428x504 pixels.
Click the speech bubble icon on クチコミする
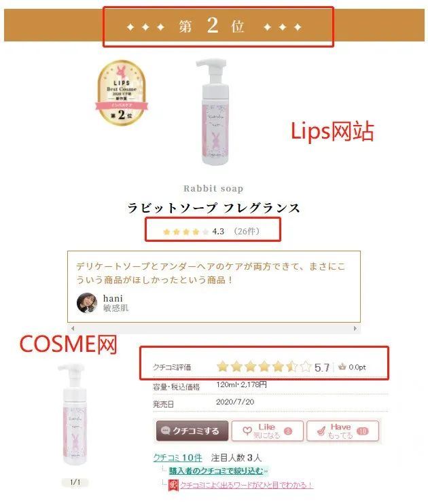[x=165, y=431]
